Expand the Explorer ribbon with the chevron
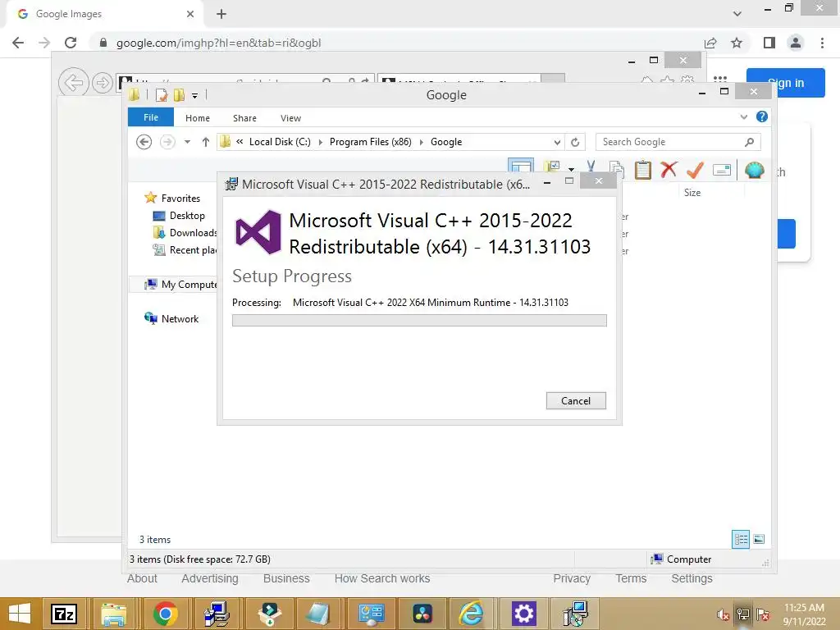Image resolution: width=840 pixels, height=630 pixels. pos(743,116)
